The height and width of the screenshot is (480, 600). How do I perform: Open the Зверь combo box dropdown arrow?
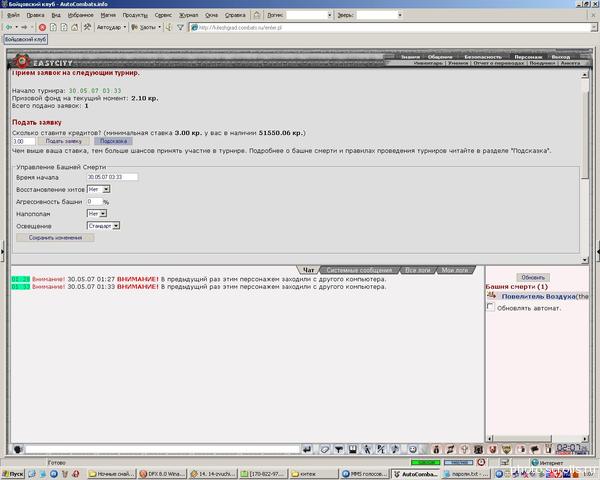(400, 15)
